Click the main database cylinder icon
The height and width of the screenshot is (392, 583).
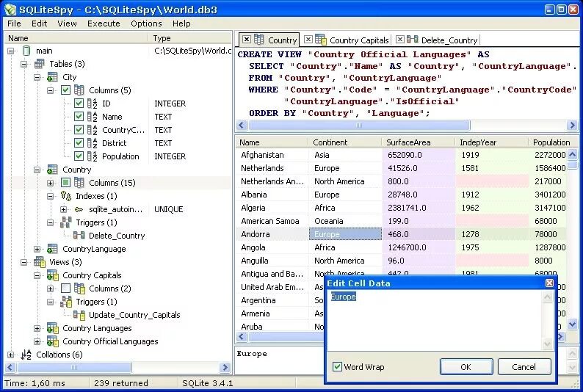(26, 51)
